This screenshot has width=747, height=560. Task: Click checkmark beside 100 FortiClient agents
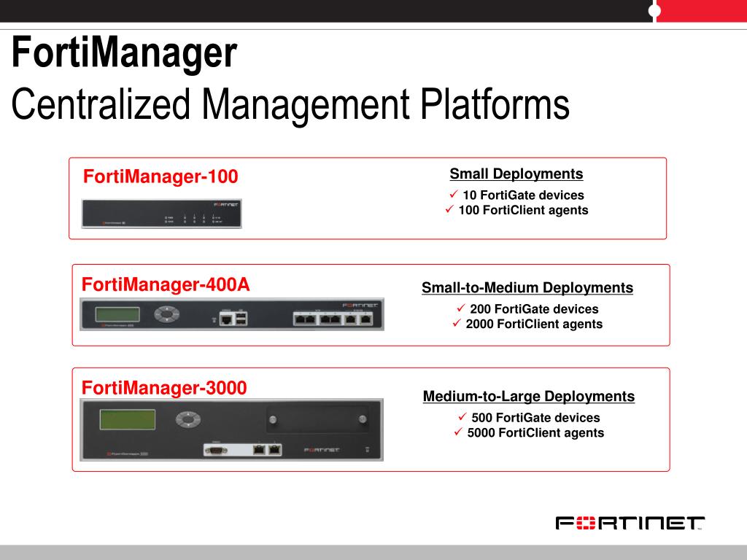coord(449,209)
